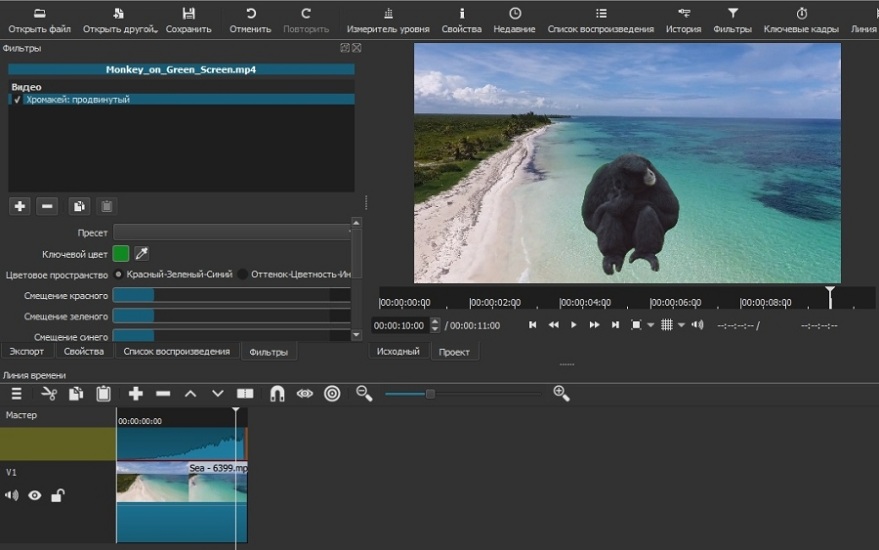
Task: Click the timeline cut scissors icon
Action: 49,394
